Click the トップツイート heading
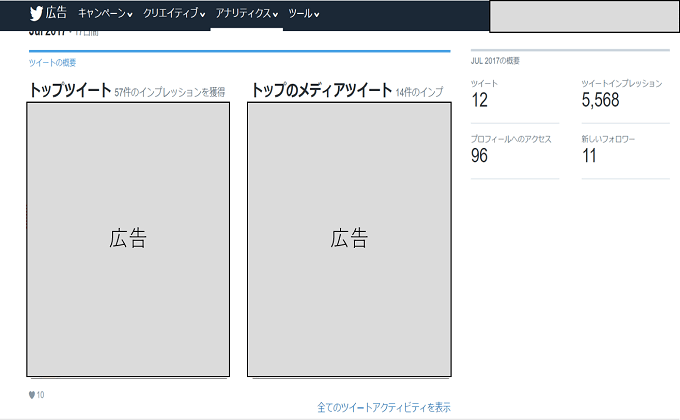 [x=70, y=90]
